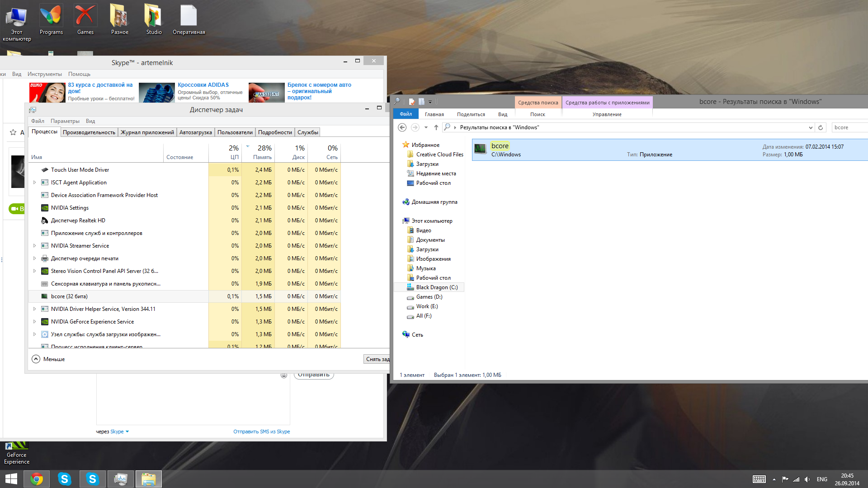The height and width of the screenshot is (488, 868).
Task: Select Black Dragon (C:) drive in tree
Action: (436, 287)
